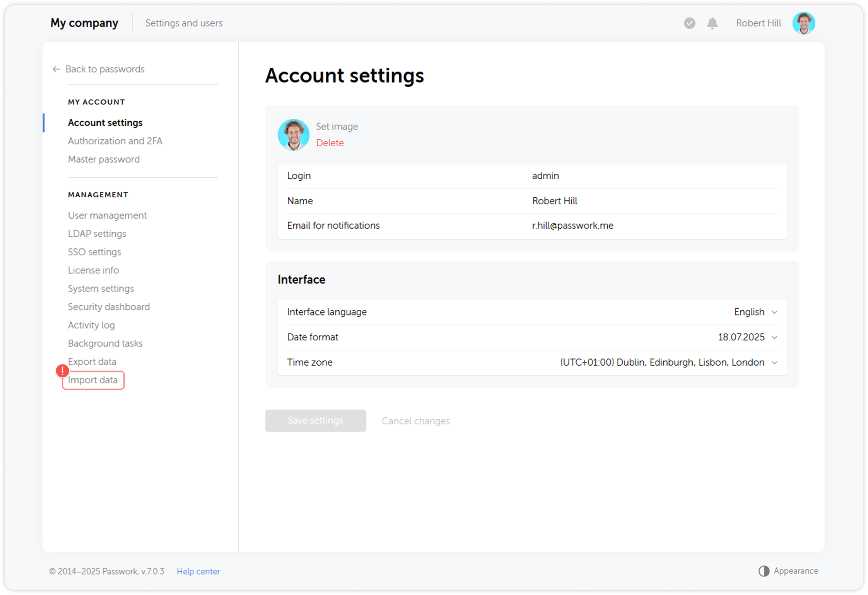The height and width of the screenshot is (595, 868).
Task: Click the back arrow icon next to Back to passwords
Action: [x=56, y=69]
